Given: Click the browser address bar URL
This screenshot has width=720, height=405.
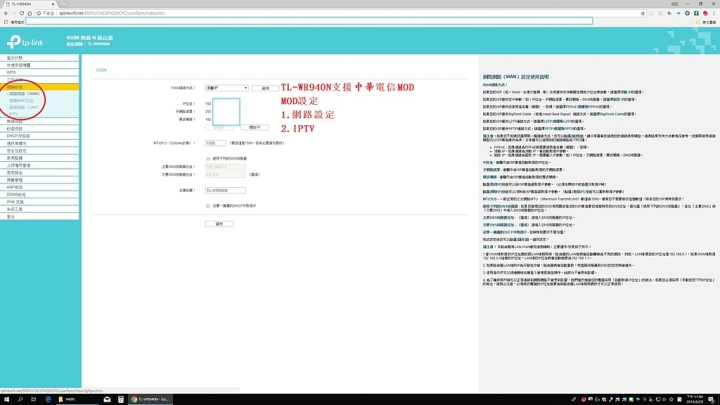Looking at the screenshot, I should [x=112, y=13].
